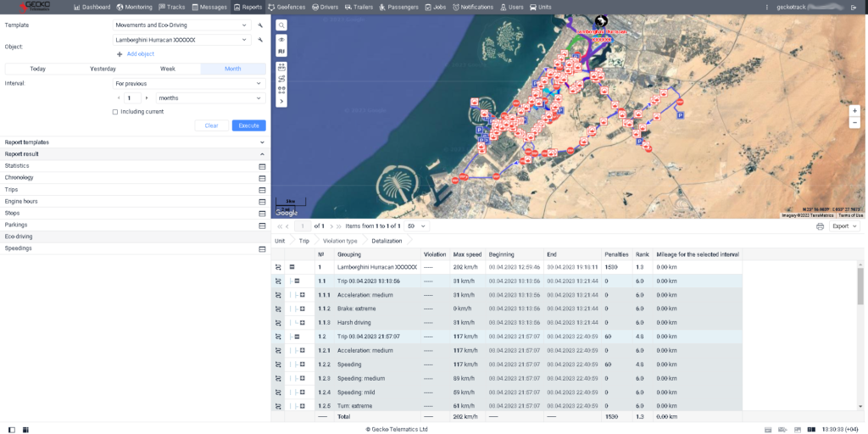868x434 pixels.
Task: Click the logout icon in top bar
Action: click(854, 7)
